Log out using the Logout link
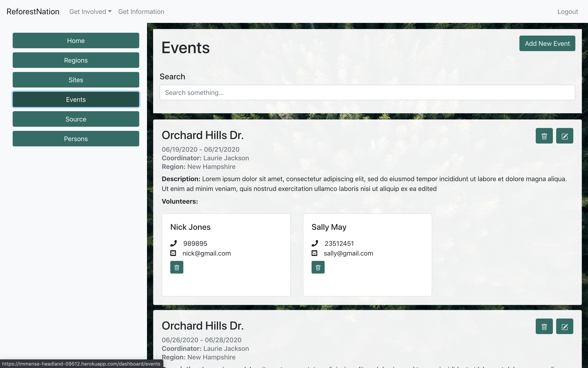Screen dimensions: 588x368 click(x=567, y=11)
